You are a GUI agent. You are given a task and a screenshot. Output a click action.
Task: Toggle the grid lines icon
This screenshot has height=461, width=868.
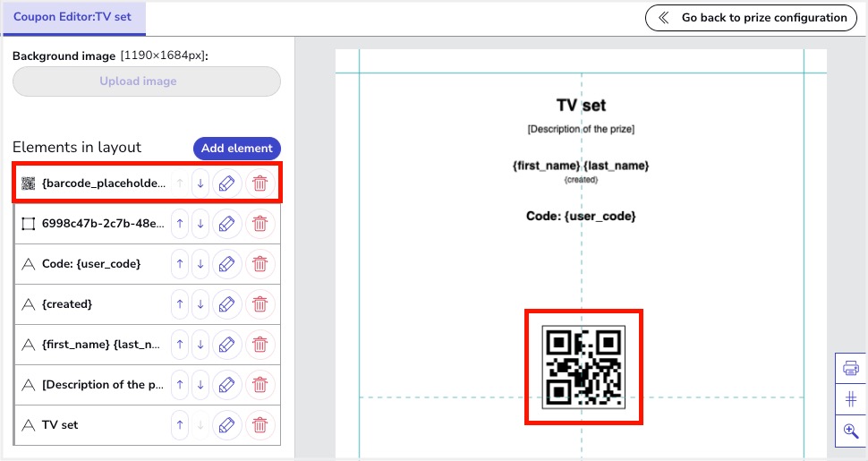[x=851, y=399]
